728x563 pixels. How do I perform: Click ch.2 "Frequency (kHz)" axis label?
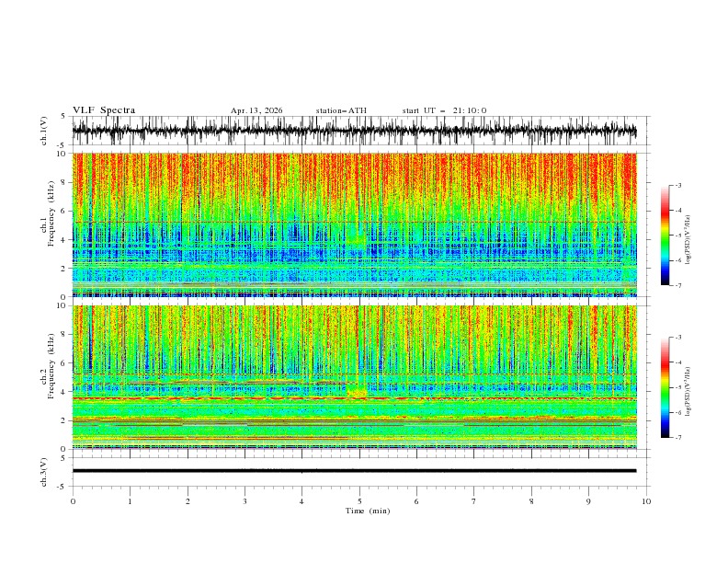click(51, 366)
